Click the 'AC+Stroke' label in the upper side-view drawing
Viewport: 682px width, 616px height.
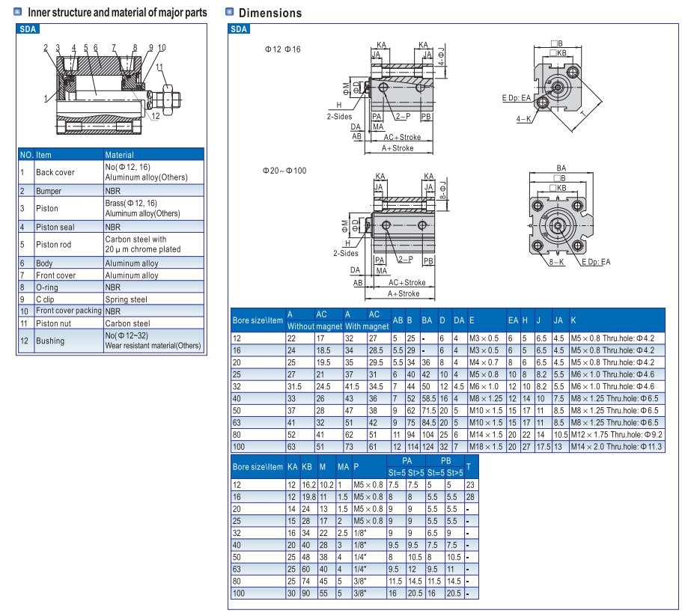tap(402, 137)
